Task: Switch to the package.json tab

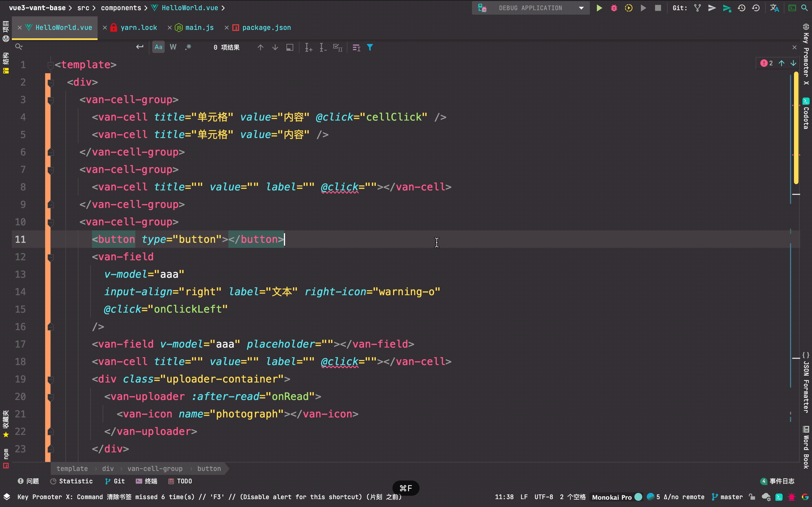Action: 266,28
